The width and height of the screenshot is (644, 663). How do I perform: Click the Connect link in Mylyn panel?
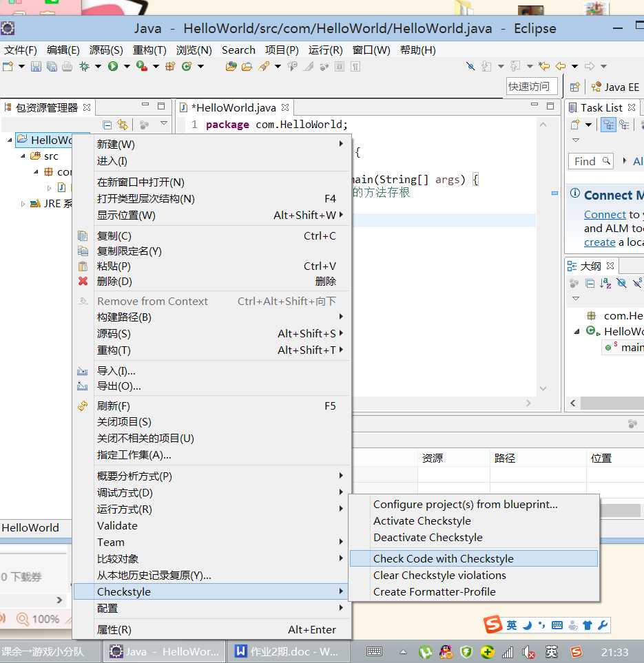pyautogui.click(x=605, y=215)
